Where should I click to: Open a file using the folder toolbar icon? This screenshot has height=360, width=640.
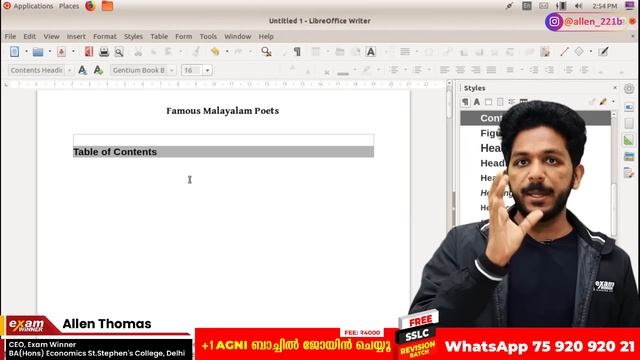[38, 52]
